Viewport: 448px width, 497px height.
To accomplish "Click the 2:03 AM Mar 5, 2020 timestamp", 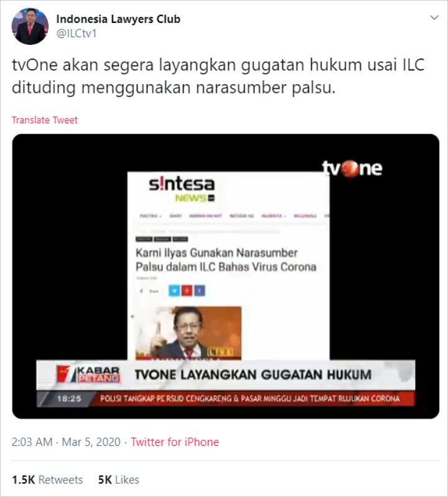I will click(x=66, y=442).
